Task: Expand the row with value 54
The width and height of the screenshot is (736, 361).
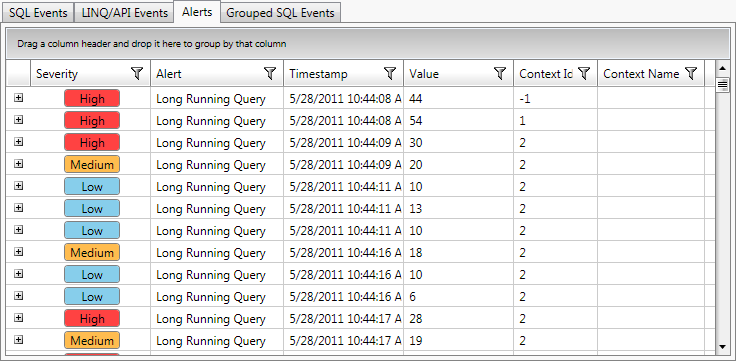Action: 18,120
